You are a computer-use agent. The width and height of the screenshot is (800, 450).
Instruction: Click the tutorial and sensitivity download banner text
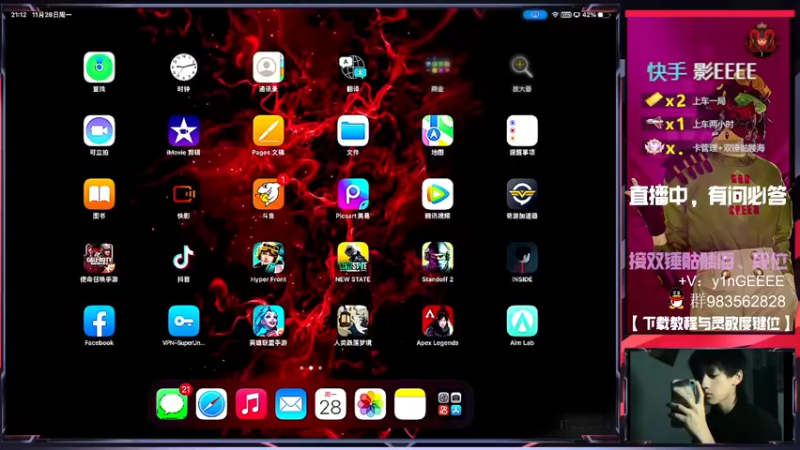pos(710,323)
